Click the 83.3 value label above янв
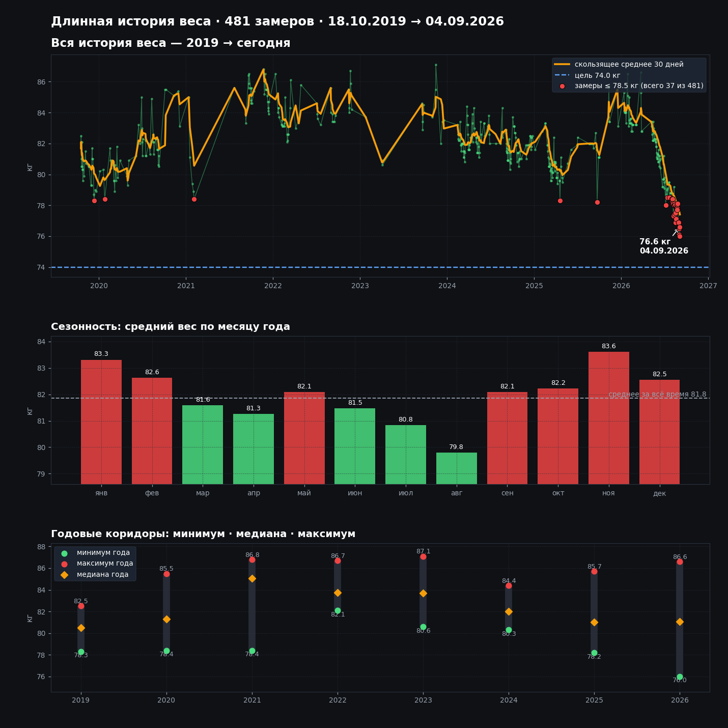The image size is (728, 728). [101, 354]
